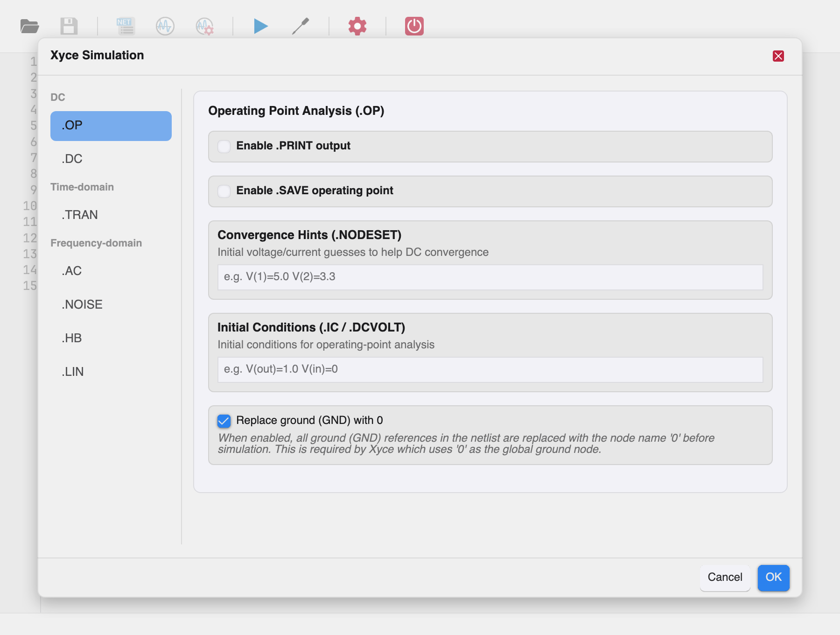
Task: Click the 'Initial Conditions (.IC / .DCVOLT)' title
Action: pyautogui.click(x=311, y=327)
